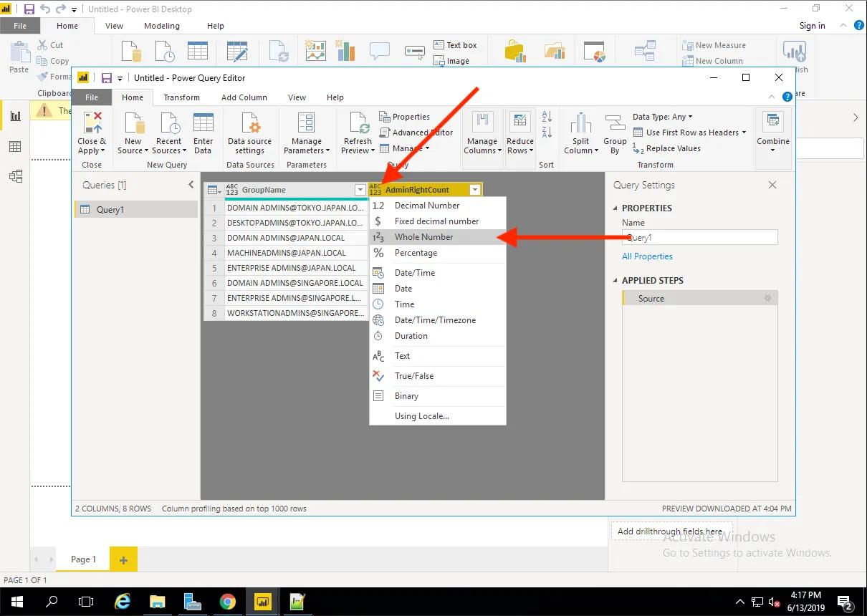
Task: Open Recent Sources in Power Query
Action: pyautogui.click(x=170, y=133)
